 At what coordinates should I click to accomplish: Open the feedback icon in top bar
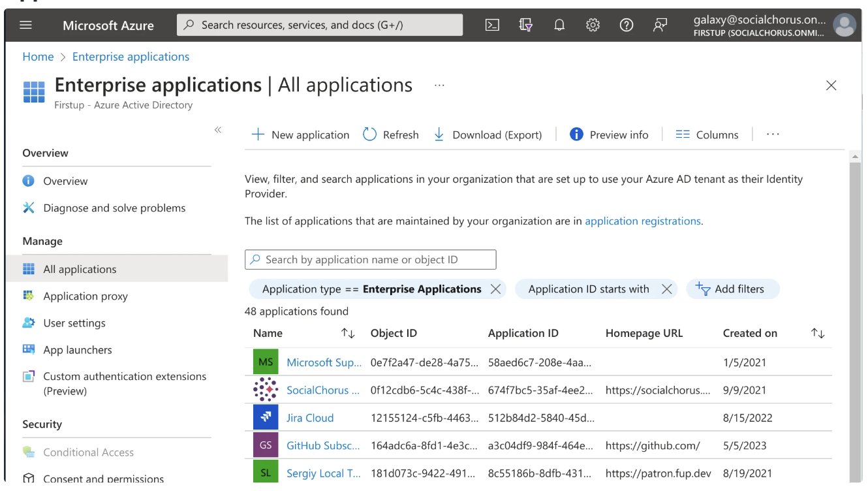[x=660, y=25]
